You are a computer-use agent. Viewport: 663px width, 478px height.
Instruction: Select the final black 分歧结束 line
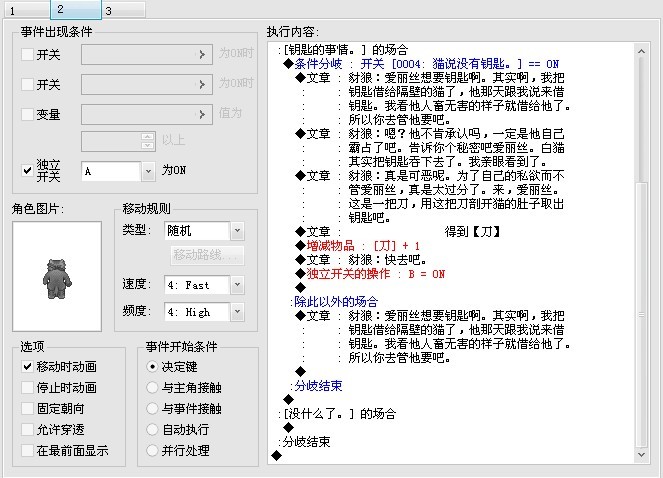pos(304,442)
